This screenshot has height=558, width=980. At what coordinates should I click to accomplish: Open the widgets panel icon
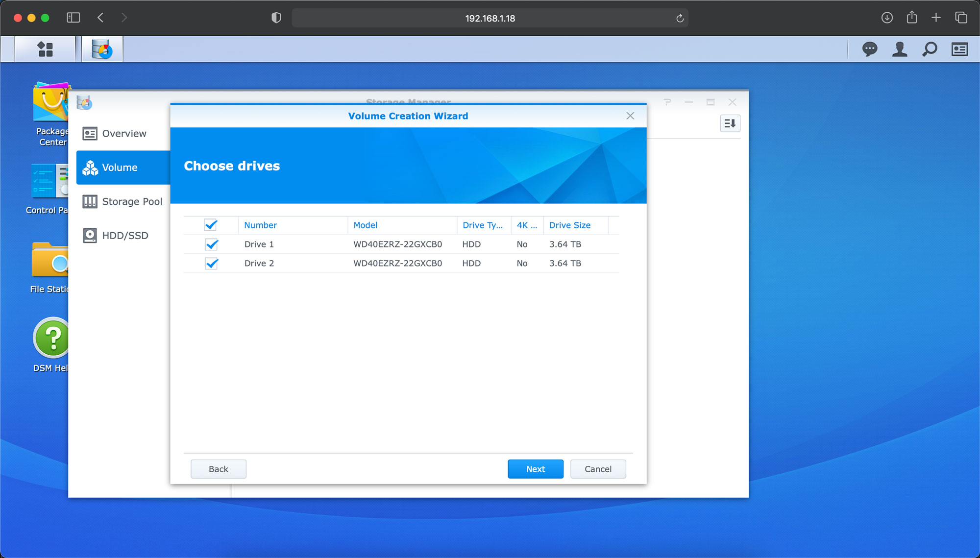click(959, 49)
